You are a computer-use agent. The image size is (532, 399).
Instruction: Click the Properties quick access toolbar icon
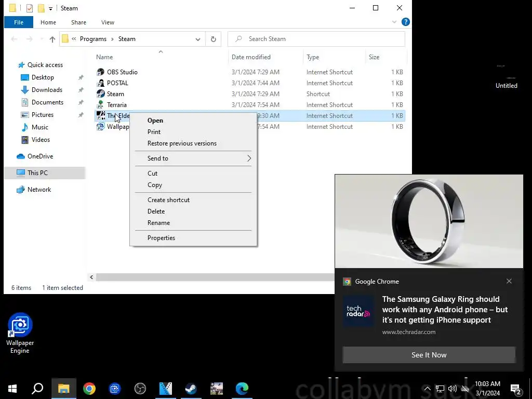tap(30, 8)
